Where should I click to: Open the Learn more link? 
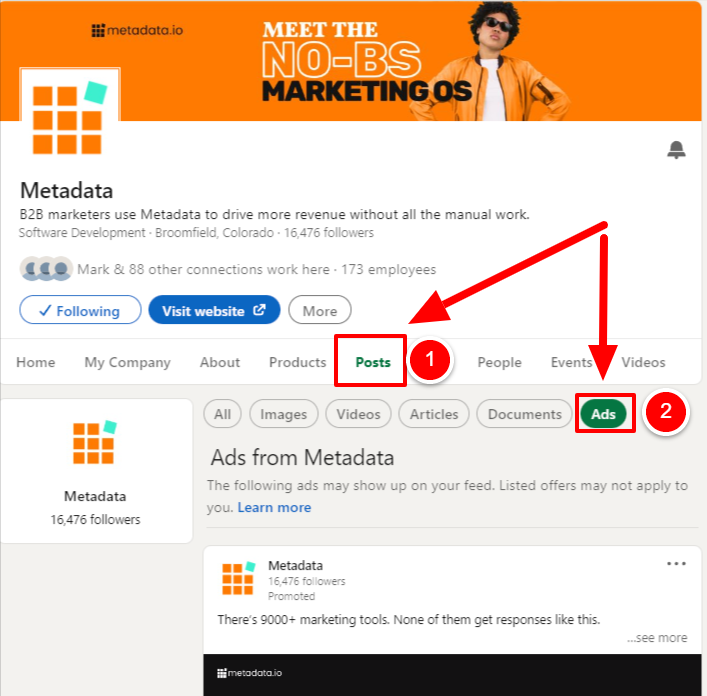pos(274,508)
